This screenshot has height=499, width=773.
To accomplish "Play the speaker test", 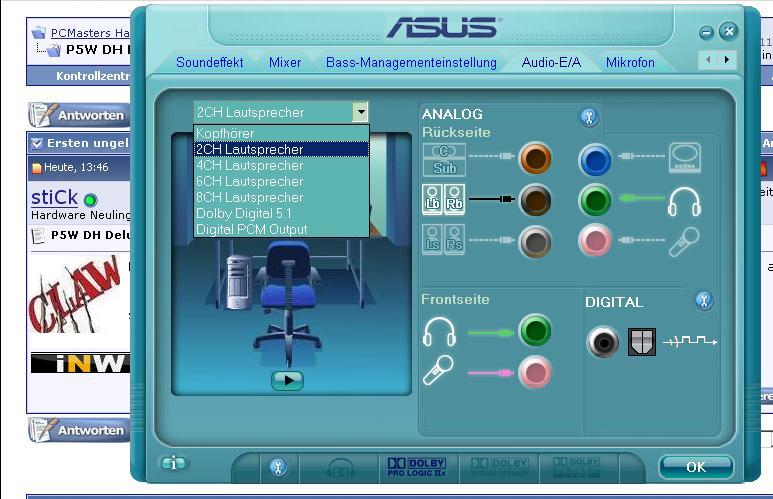I will click(287, 380).
